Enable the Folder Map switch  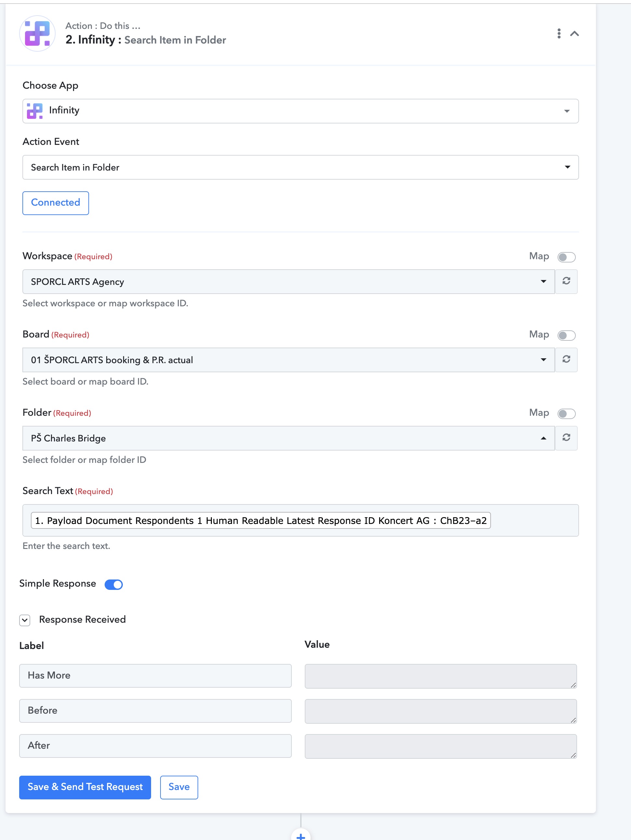(566, 414)
